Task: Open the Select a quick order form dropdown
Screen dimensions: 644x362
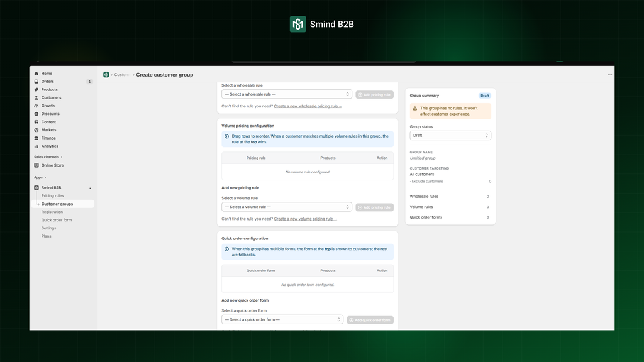Action: point(282,320)
